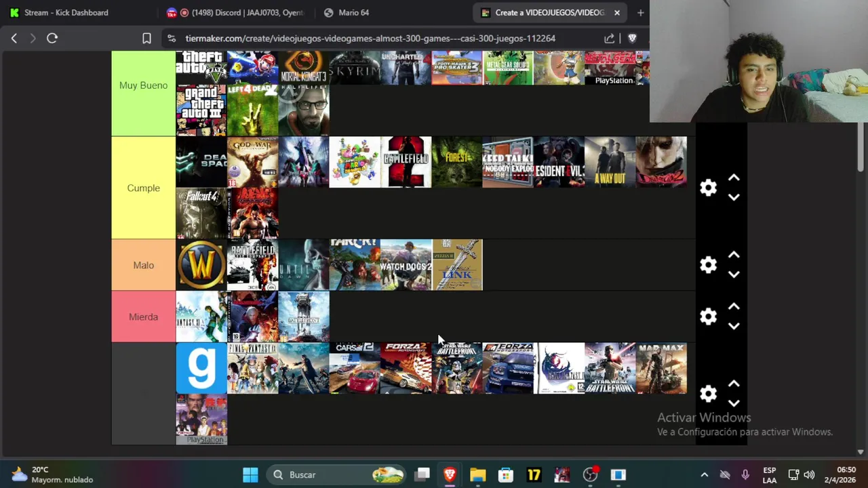868x488 pixels.
Task: Open Microsoft Store from the taskbar
Action: pos(506,474)
